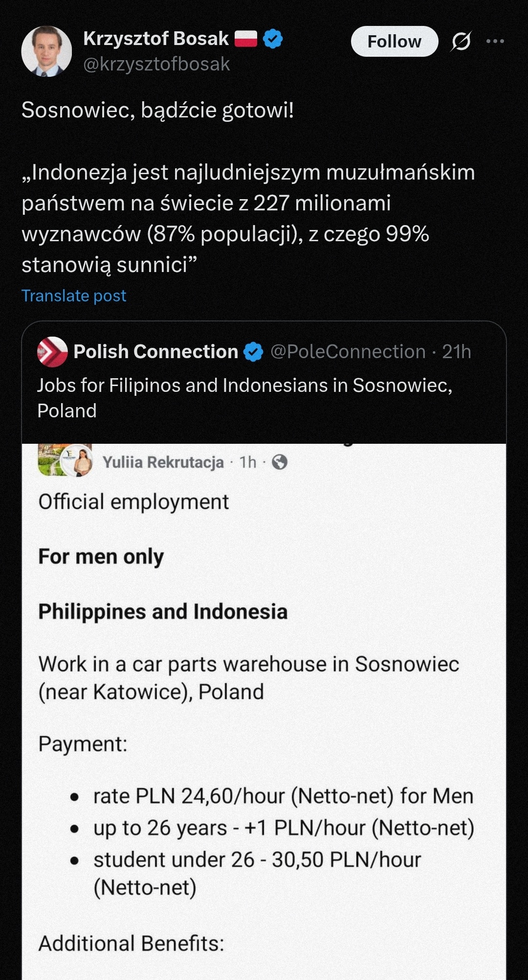Open the Polish Connection account name

[155, 352]
